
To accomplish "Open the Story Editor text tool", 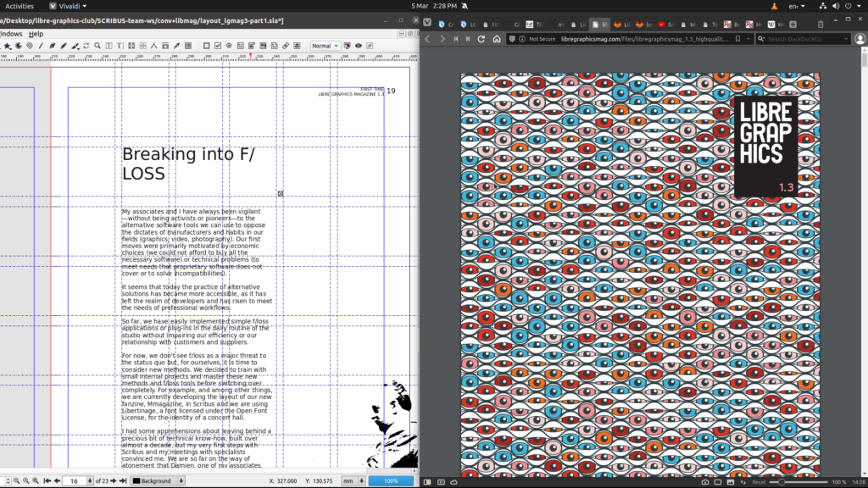I will 120,46.
